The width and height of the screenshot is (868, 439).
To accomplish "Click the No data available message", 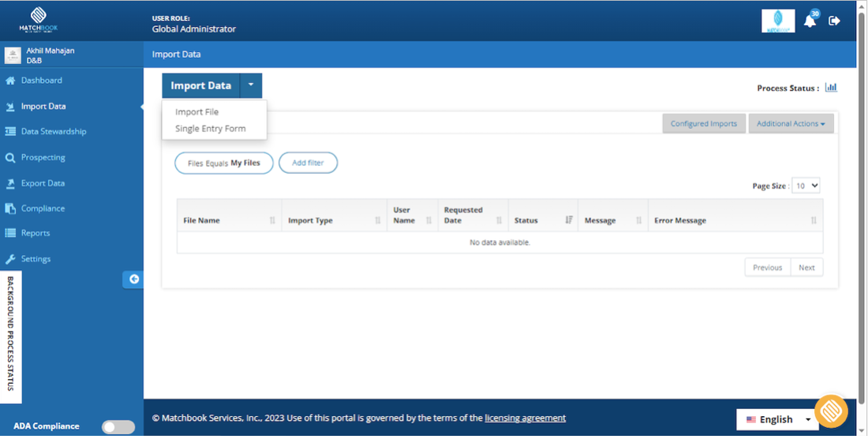I will tap(499, 242).
